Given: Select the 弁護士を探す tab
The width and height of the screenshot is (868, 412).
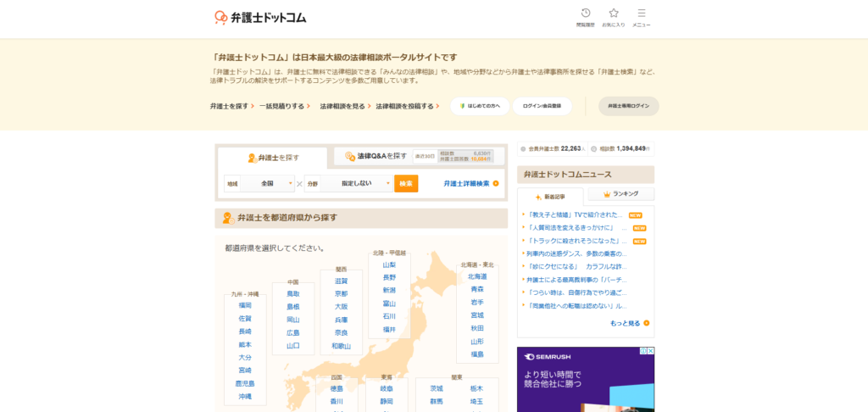Looking at the screenshot, I should click(273, 158).
